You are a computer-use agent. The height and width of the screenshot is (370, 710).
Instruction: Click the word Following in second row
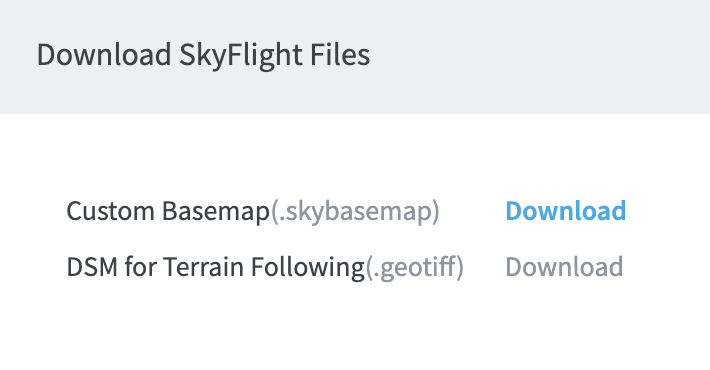coord(308,267)
